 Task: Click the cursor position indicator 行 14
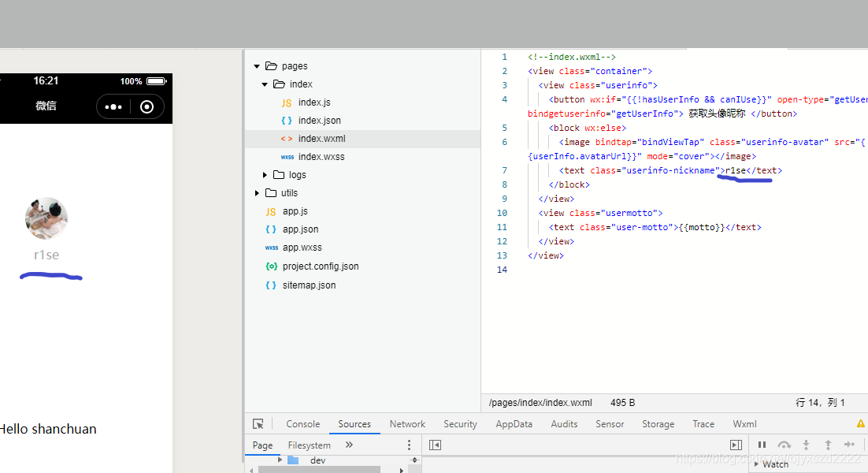(820, 403)
